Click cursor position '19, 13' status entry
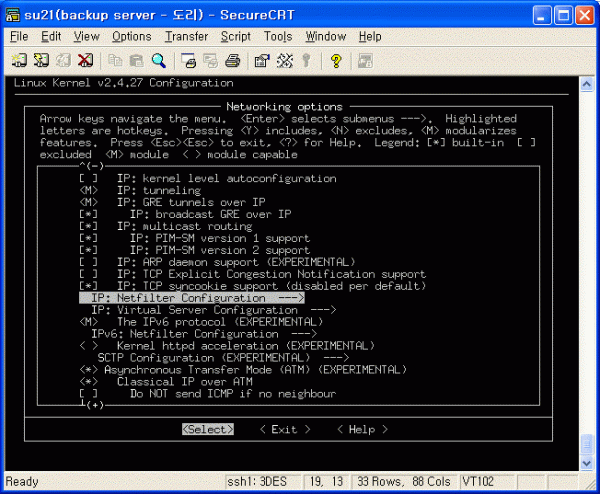This screenshot has height=494, width=600. [326, 481]
